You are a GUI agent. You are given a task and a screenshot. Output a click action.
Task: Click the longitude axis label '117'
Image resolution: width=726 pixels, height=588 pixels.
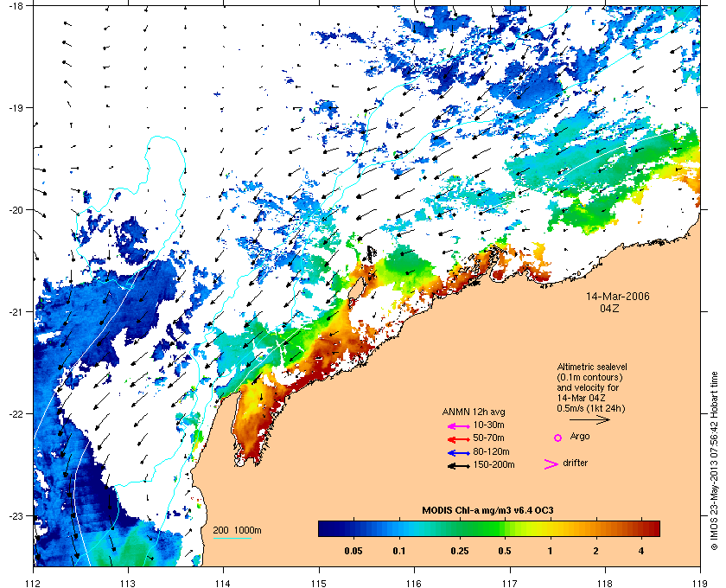[x=510, y=584]
